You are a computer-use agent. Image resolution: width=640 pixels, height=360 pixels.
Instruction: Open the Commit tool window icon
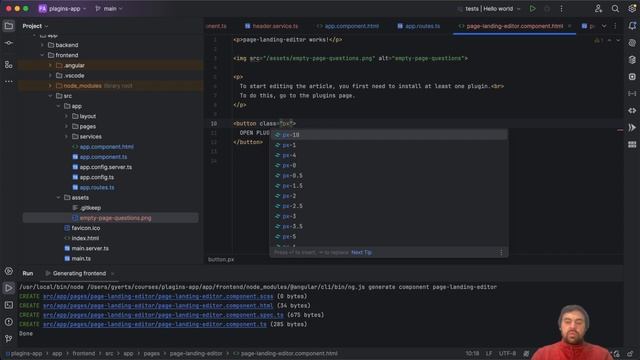(x=9, y=43)
